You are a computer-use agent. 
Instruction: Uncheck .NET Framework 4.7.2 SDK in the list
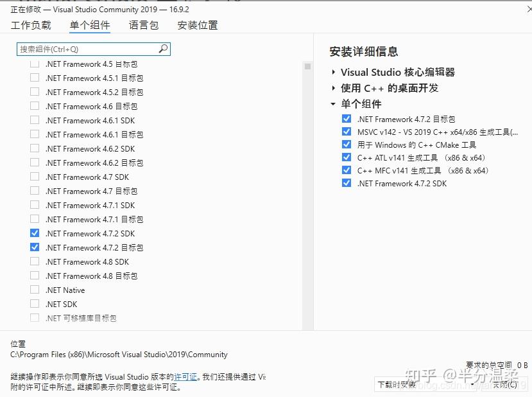pyautogui.click(x=35, y=233)
